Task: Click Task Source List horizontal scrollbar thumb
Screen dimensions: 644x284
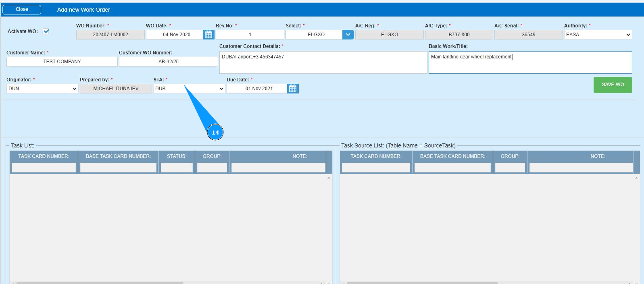Action: click(x=422, y=283)
